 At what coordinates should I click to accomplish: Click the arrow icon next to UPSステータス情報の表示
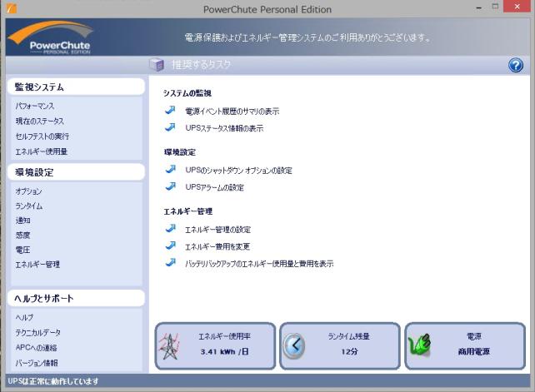[x=170, y=127]
